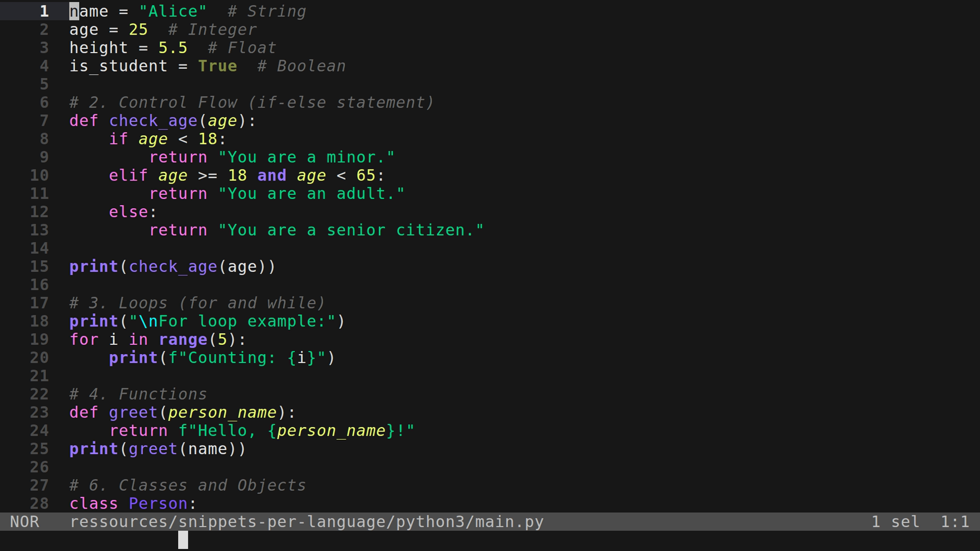Click the comment "# 3. Loops (for and while)"

click(196, 303)
